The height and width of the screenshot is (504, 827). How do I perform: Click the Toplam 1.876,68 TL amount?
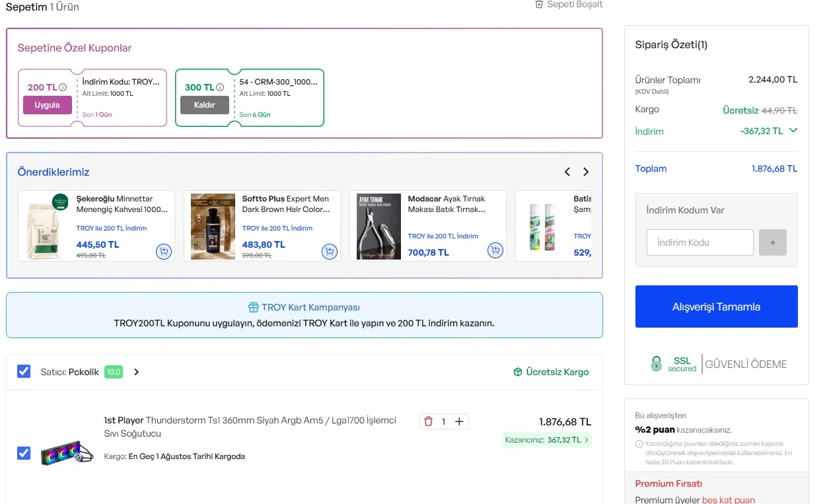[774, 168]
